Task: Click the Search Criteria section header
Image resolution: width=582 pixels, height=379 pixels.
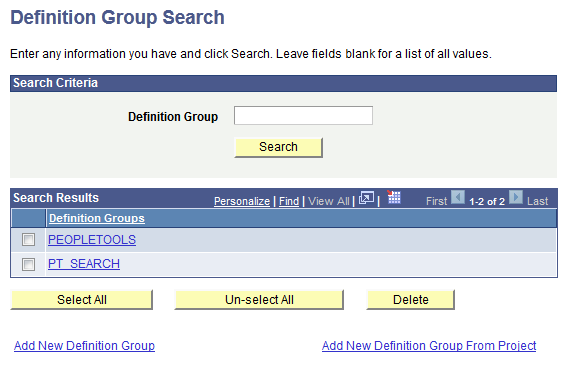Action: [283, 83]
